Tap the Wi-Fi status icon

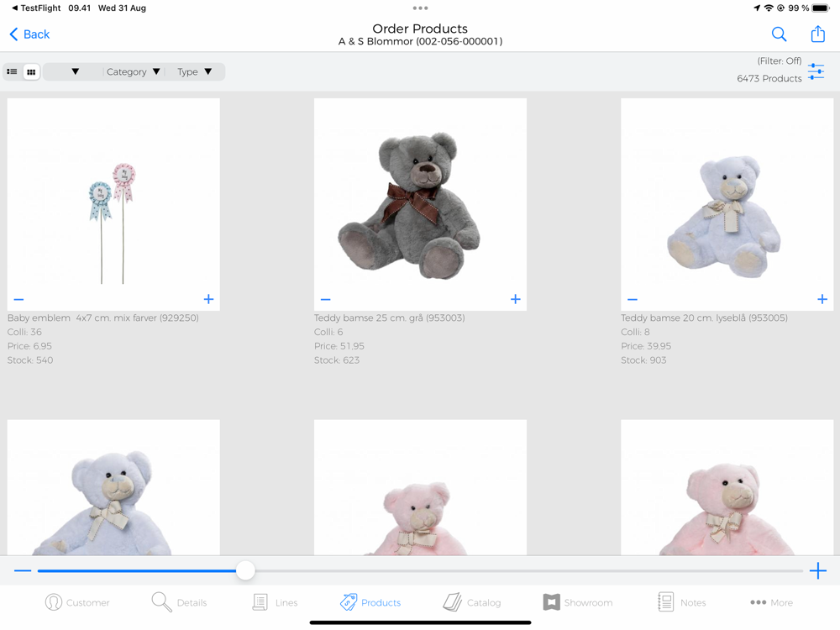(x=769, y=8)
